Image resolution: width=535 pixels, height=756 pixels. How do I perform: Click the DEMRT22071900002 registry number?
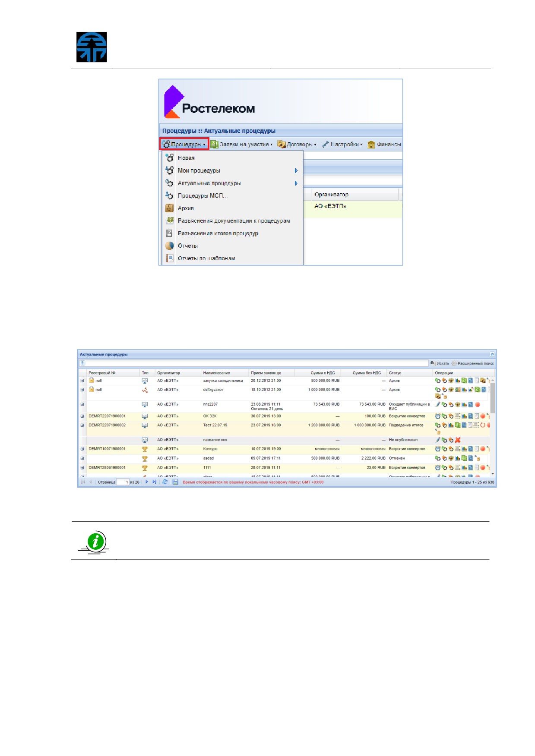[x=107, y=425]
